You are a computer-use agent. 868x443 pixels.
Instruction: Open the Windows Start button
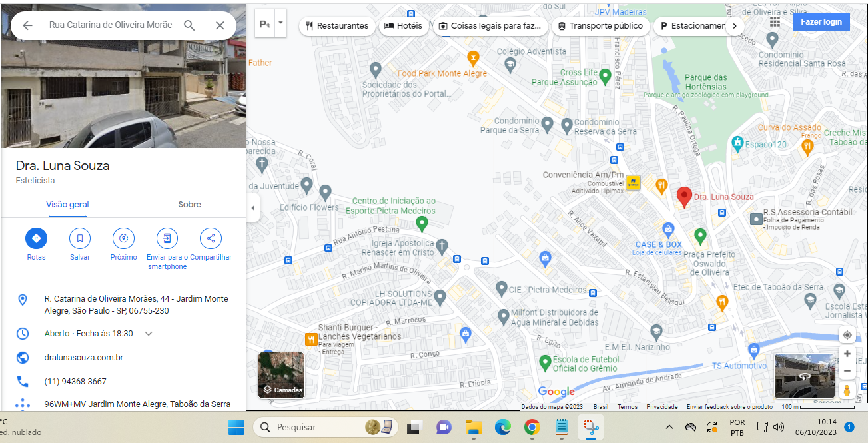236,427
